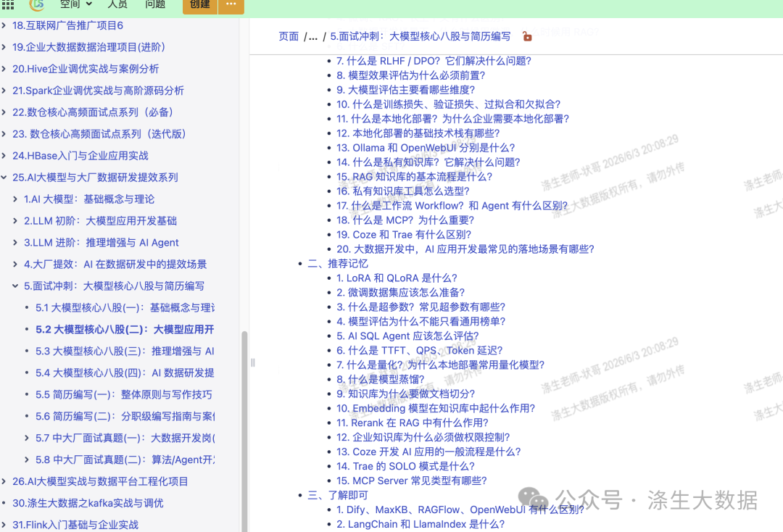Jump to 6. 什么是 TTFT、QPS、Token 延迟
Screen dimensions: 783x532
[420, 350]
